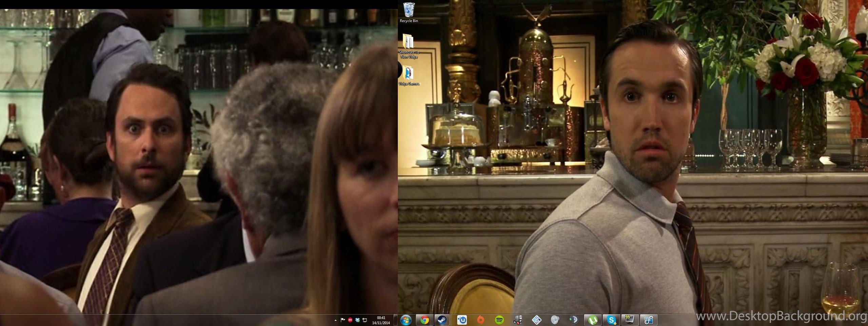Open the clock showing 00:41

[381, 321]
